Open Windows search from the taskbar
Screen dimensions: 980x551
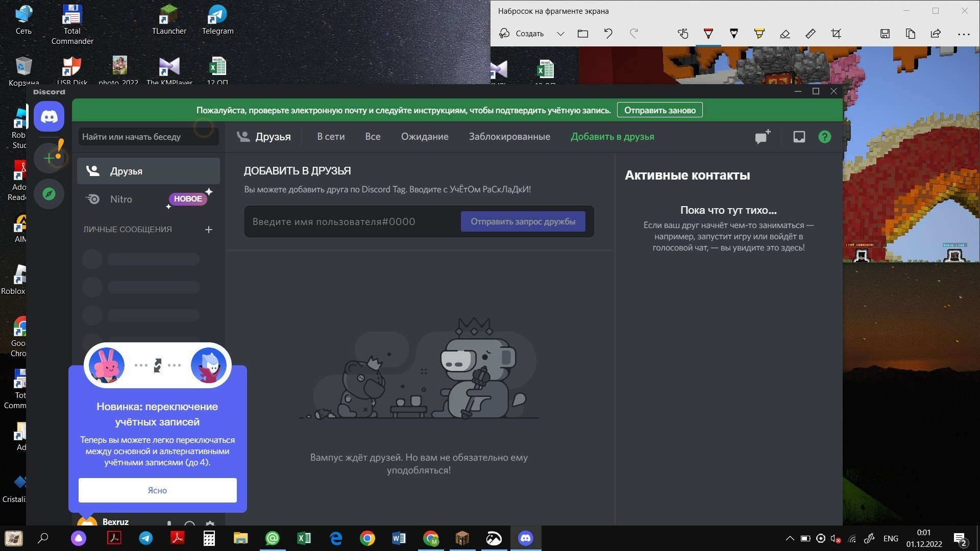43,538
